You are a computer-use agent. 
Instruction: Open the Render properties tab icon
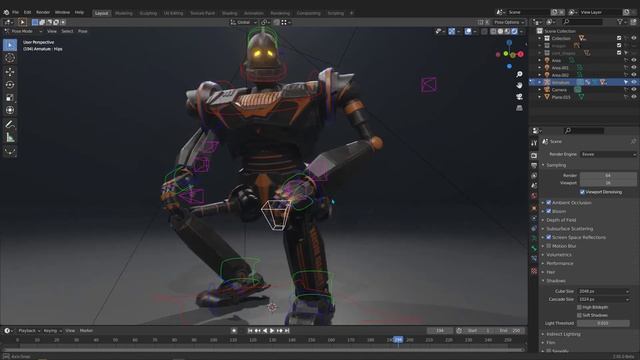[x=534, y=156]
